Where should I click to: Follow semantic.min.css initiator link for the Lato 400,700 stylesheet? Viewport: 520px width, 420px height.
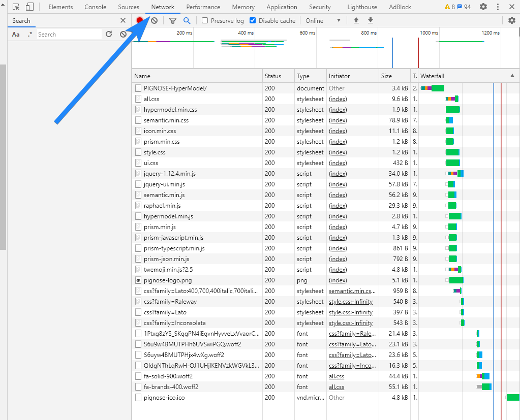point(352,291)
